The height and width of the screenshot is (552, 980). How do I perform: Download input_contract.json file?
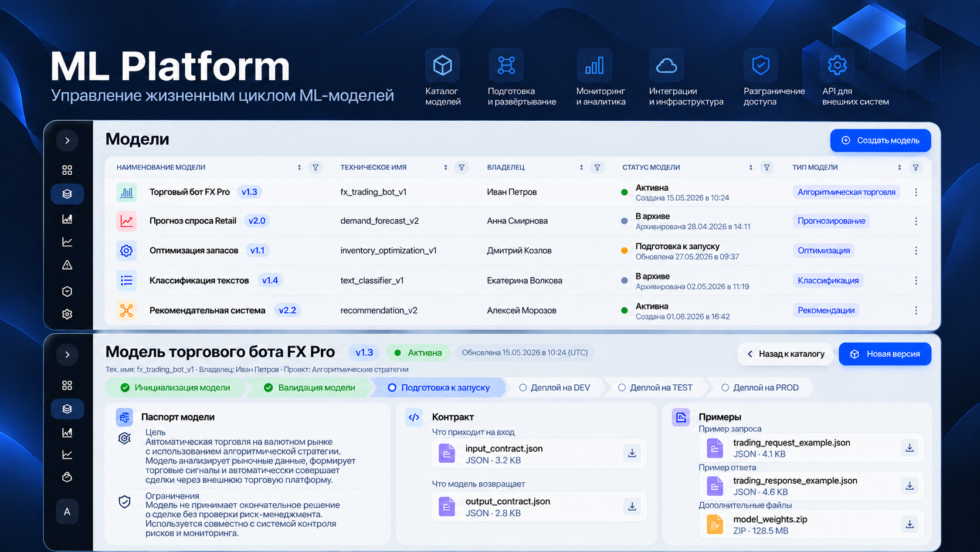pyautogui.click(x=632, y=453)
